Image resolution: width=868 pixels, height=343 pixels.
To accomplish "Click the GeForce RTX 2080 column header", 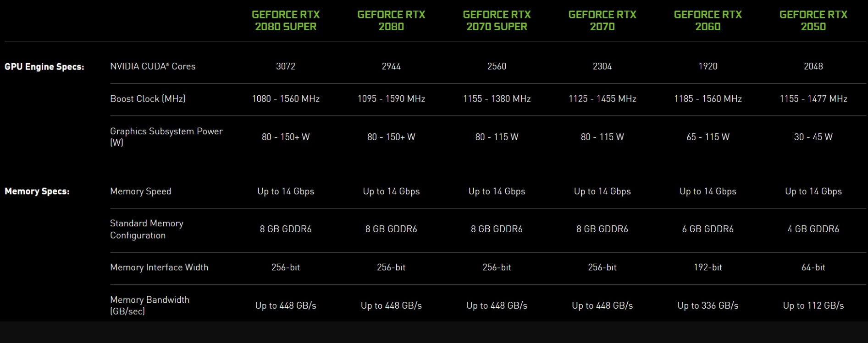I will (391, 21).
